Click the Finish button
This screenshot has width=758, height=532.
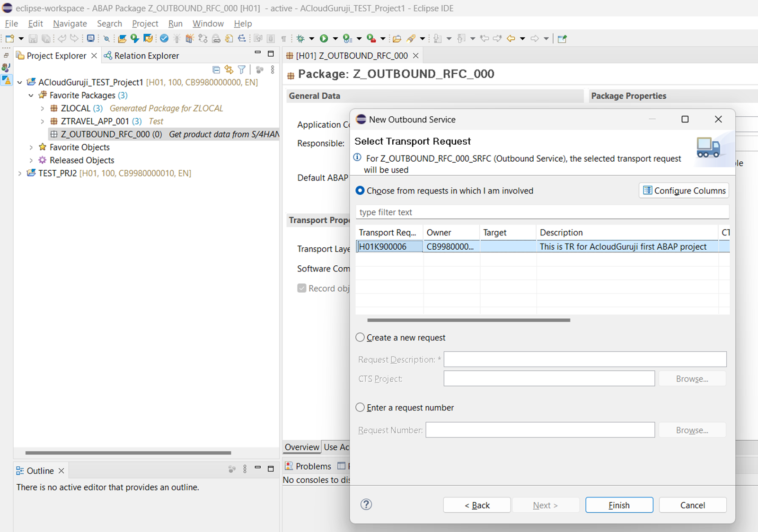(x=619, y=505)
